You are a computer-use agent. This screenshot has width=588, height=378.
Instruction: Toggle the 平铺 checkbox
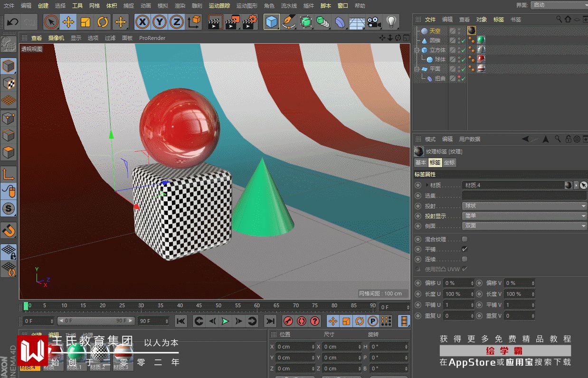pos(465,249)
